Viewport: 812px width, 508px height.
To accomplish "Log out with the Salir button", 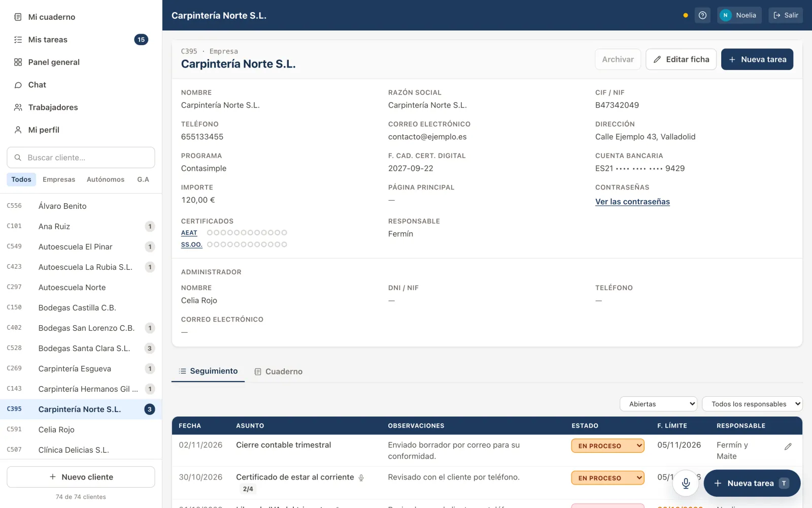I will pyautogui.click(x=786, y=15).
